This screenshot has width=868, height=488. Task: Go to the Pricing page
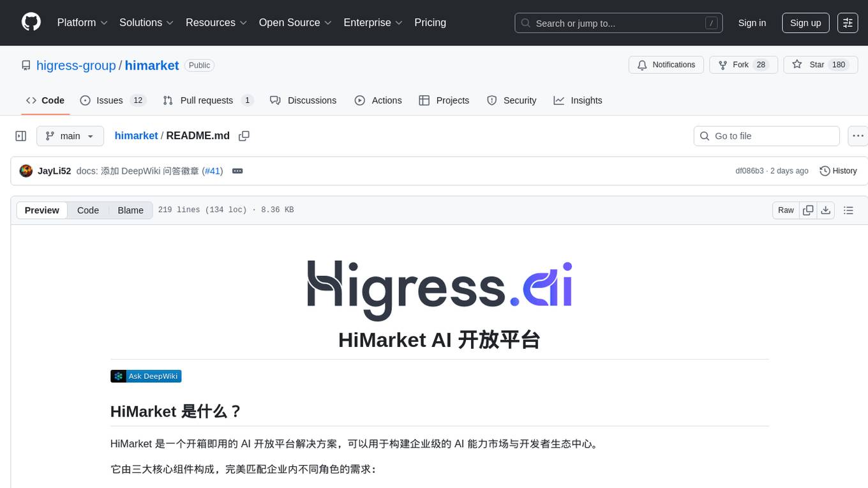[430, 22]
